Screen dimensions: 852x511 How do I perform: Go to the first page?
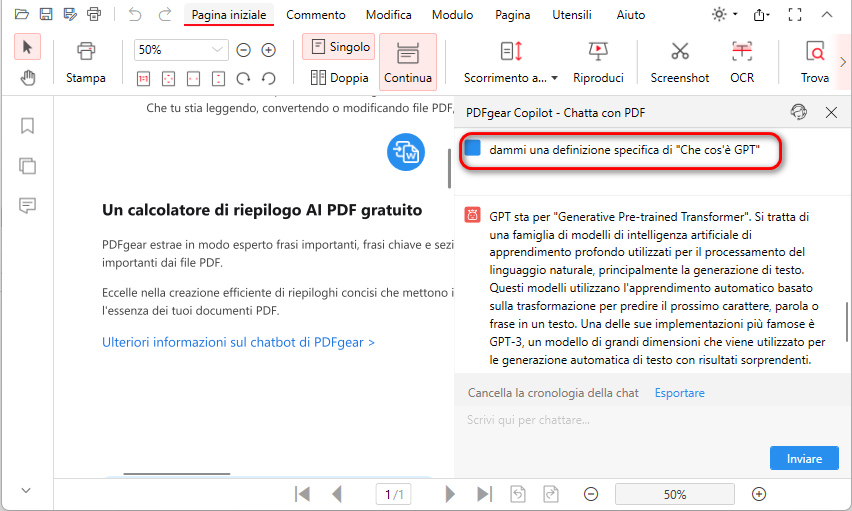coord(302,494)
